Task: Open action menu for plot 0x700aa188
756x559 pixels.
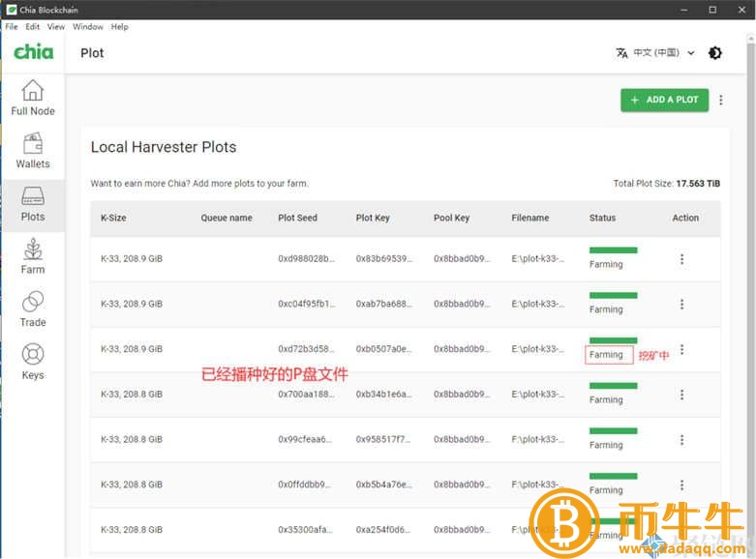Action: pyautogui.click(x=681, y=395)
